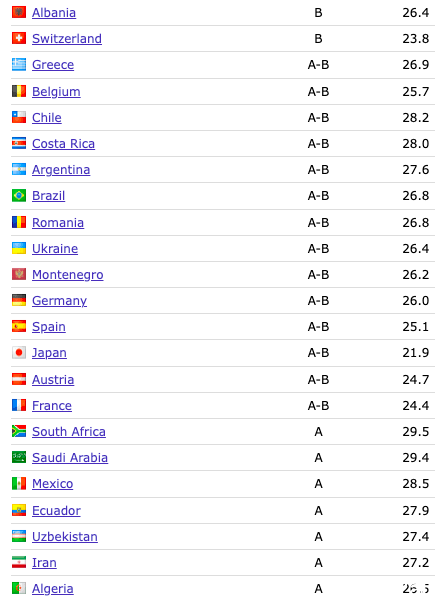The width and height of the screenshot is (439, 600).
Task: Click the Iran flag icon
Action: coord(19,562)
